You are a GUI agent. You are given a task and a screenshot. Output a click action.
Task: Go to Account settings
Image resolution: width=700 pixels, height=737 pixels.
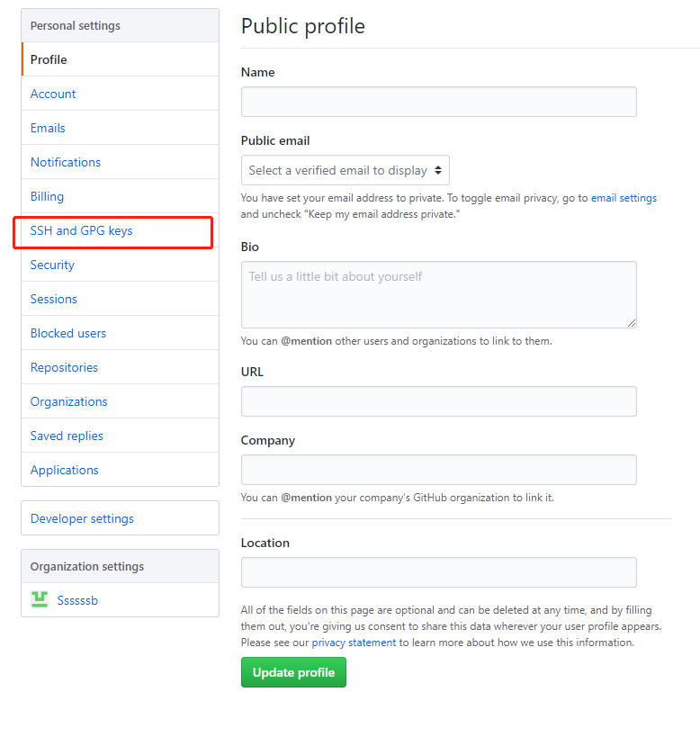(53, 94)
